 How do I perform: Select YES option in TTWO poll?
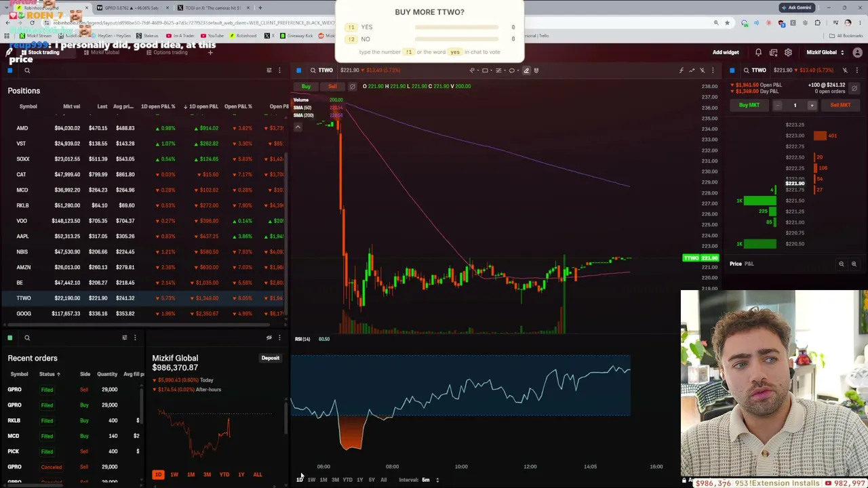pyautogui.click(x=430, y=27)
